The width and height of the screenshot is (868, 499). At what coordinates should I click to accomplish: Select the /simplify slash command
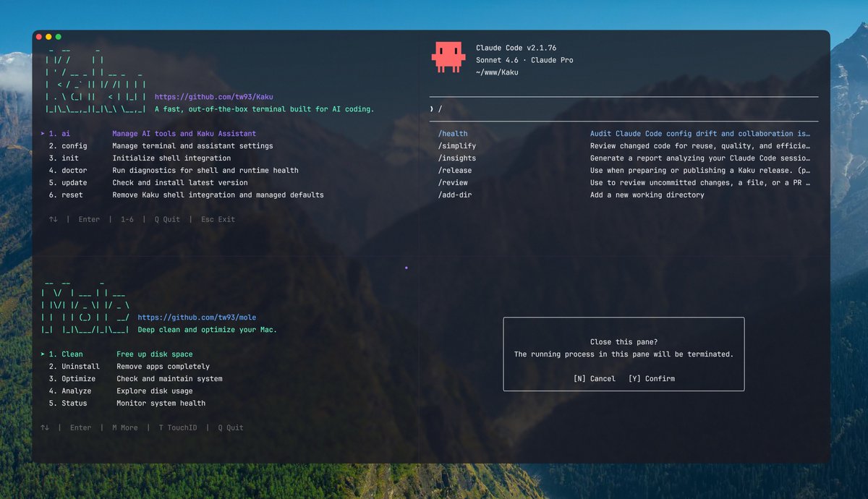[x=457, y=146]
